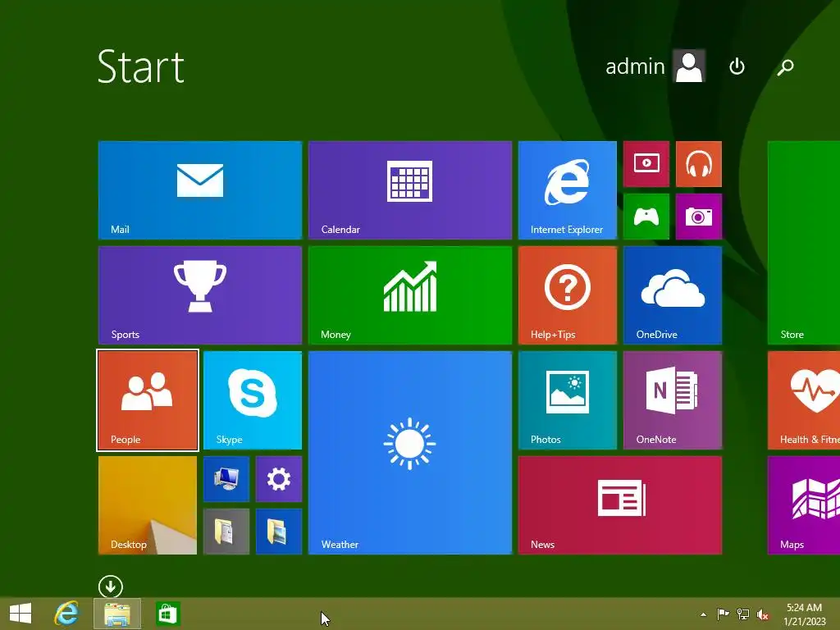The image size is (840, 630).
Task: Open the OneNote tile
Action: point(673,400)
